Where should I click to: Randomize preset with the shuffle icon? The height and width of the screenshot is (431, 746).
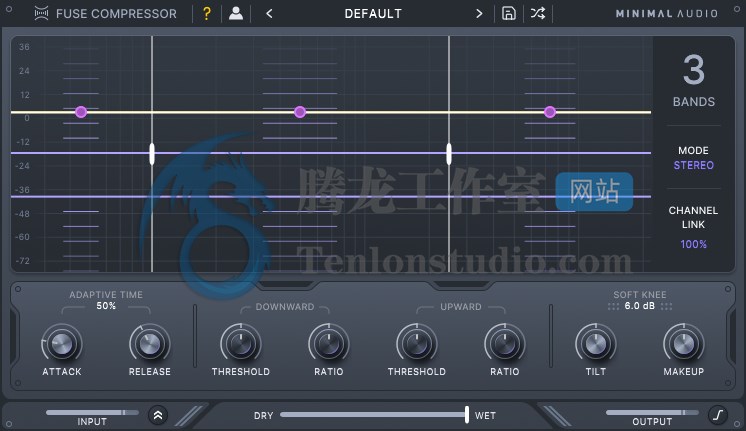coord(538,13)
